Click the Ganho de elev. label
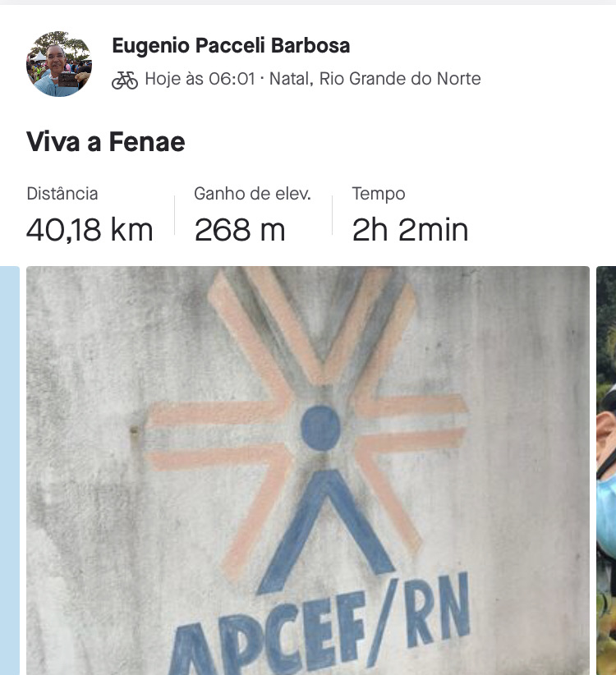616x675 pixels. (252, 194)
